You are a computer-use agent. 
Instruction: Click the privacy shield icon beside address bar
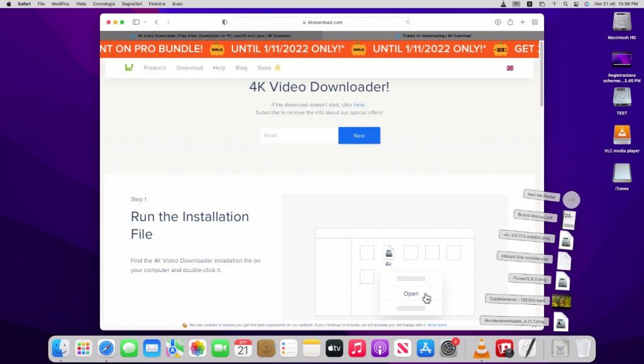click(x=225, y=22)
